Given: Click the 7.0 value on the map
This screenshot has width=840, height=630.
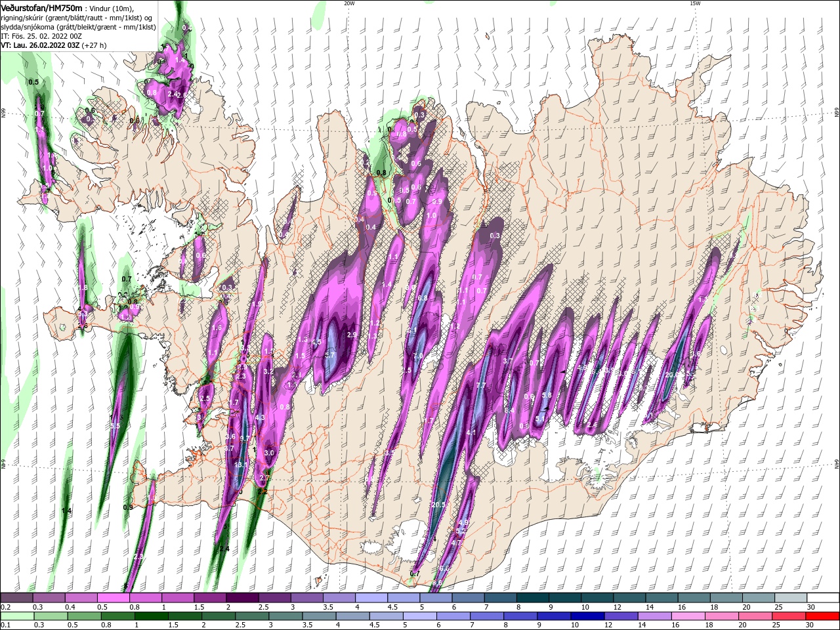Looking at the screenshot, I should coord(419,356).
